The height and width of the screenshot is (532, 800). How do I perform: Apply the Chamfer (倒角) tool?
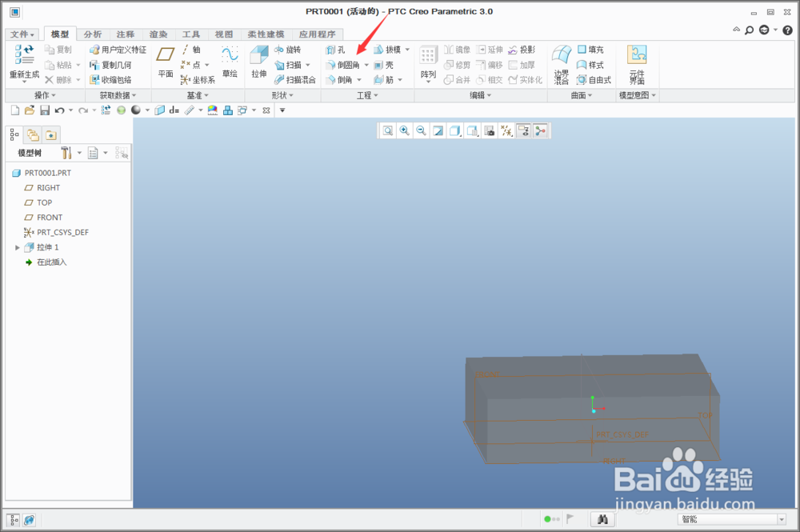click(339, 79)
